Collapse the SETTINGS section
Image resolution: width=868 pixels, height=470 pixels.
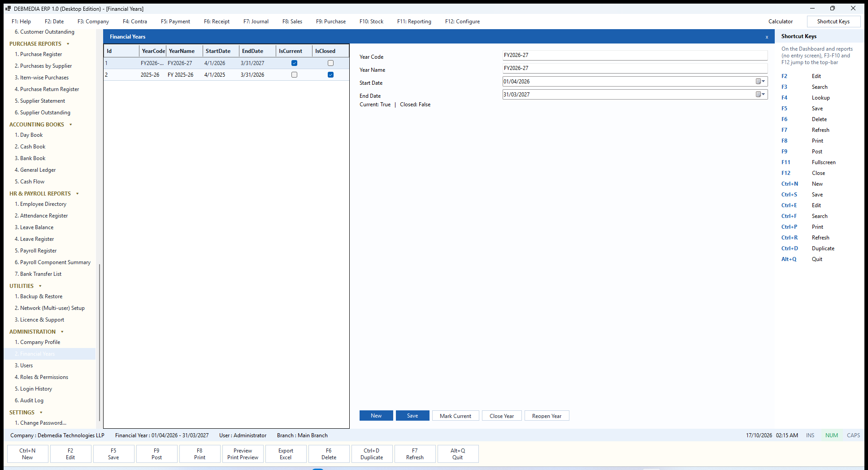coord(41,413)
